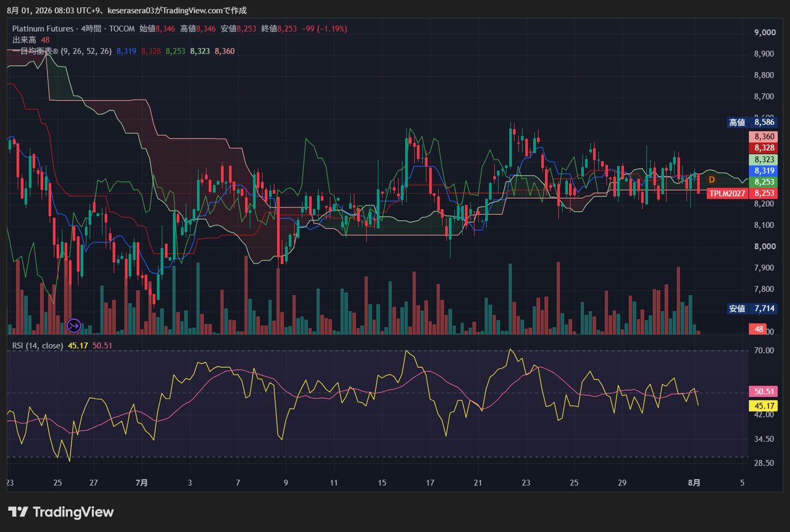The height and width of the screenshot is (532, 790).
Task: Click the 7月 date label on the time axis
Action: coord(141,483)
